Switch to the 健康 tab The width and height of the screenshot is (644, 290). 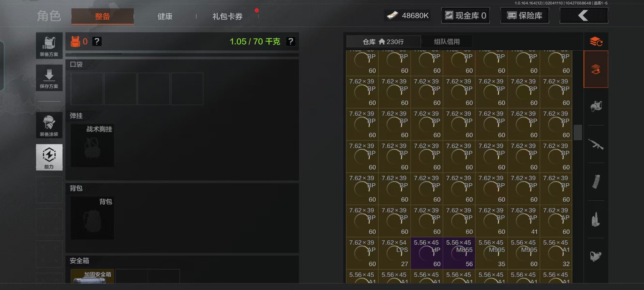pyautogui.click(x=165, y=16)
